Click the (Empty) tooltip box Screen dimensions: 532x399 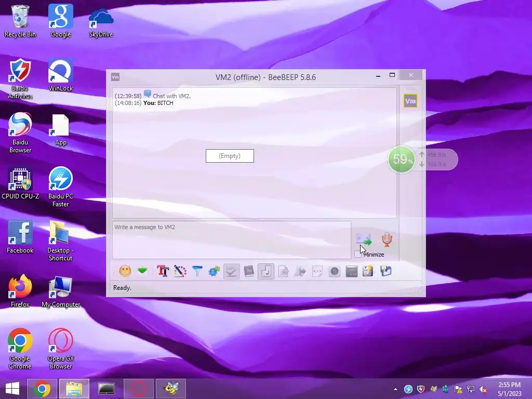point(230,156)
